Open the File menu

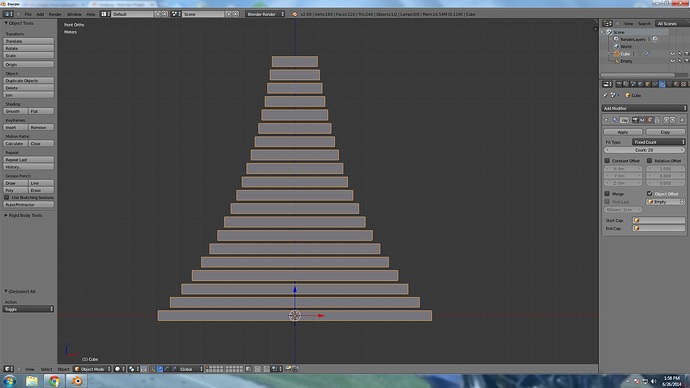(x=28, y=14)
